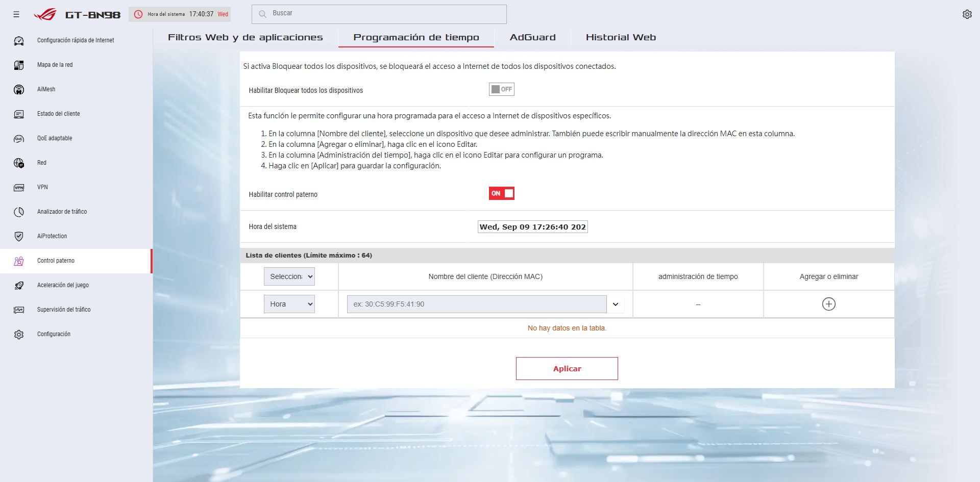This screenshot has height=482, width=980.
Task: Click 'administración de tiempo' column header
Action: tap(698, 276)
